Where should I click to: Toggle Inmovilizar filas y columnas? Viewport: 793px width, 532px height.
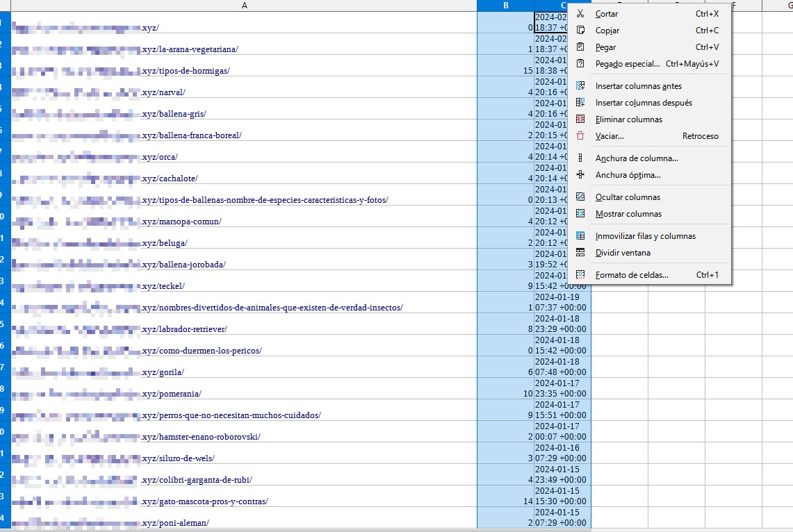(x=645, y=236)
